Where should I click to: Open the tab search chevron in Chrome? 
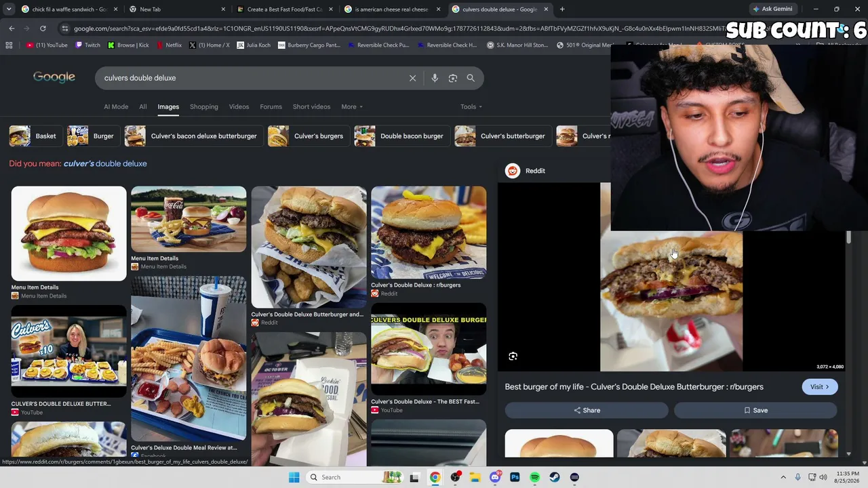click(9, 9)
